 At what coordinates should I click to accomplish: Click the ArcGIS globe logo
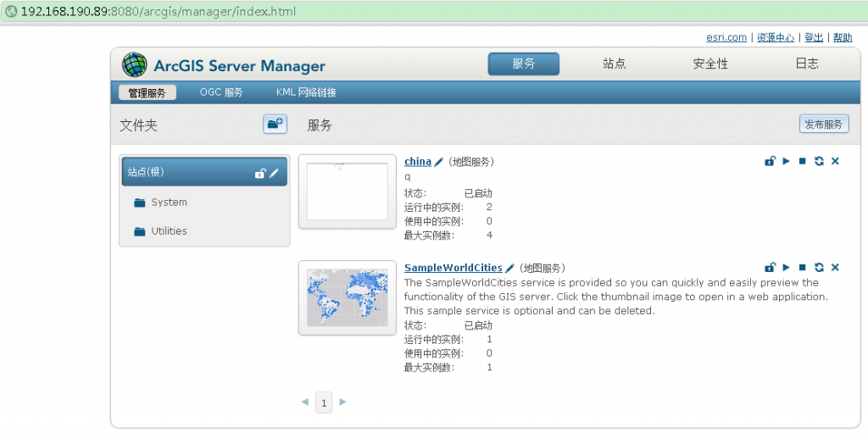135,64
